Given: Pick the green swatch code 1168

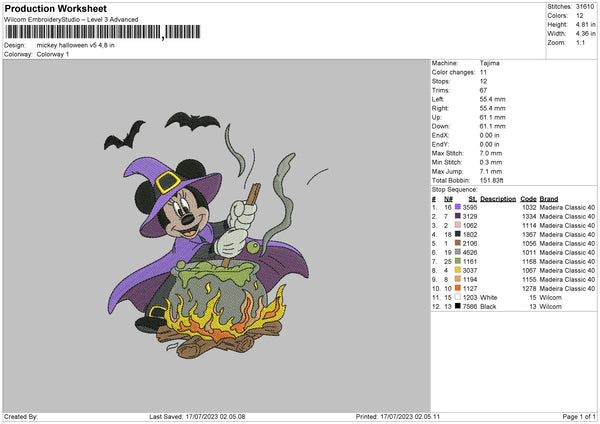Looking at the screenshot, I should pyautogui.click(x=458, y=261).
